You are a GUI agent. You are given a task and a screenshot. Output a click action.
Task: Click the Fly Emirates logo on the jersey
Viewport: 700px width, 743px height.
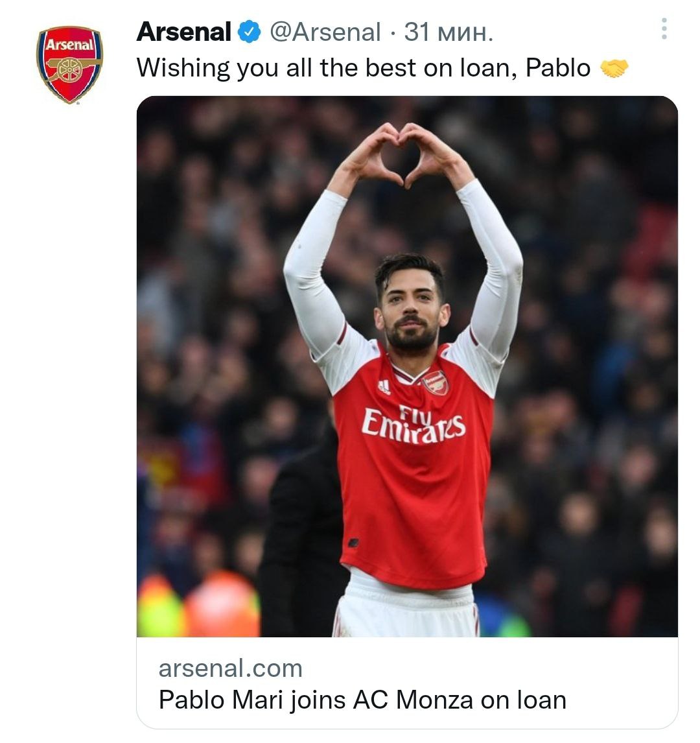(x=413, y=425)
